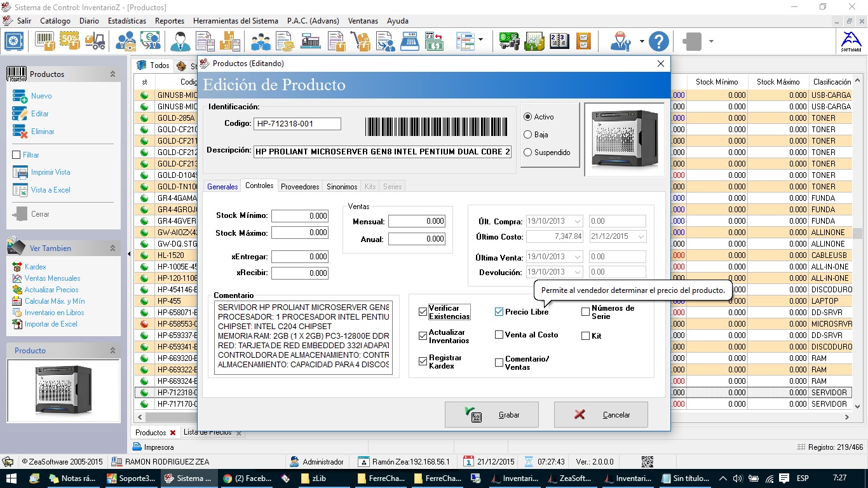Toggle the Filtrar checkbox in sidebar

tap(17, 155)
